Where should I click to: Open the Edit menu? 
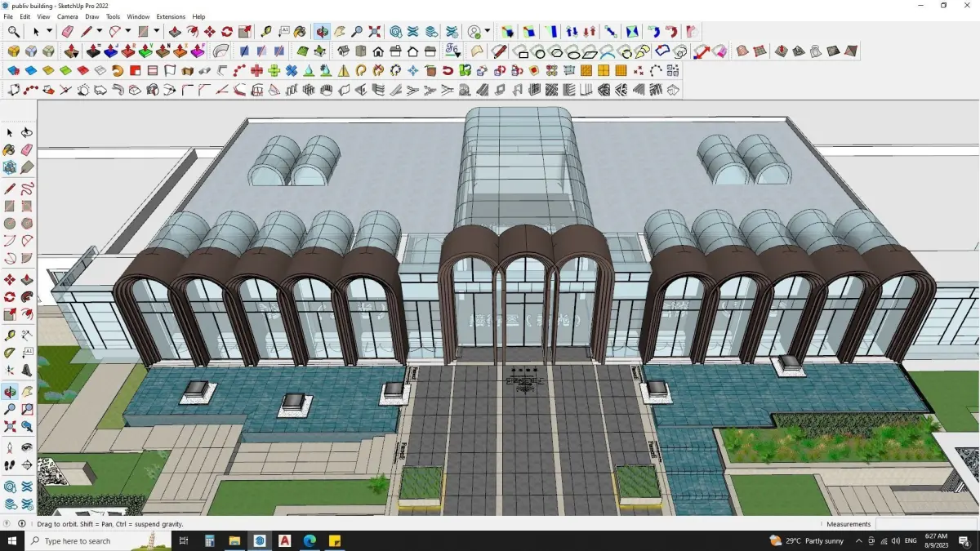[x=25, y=16]
